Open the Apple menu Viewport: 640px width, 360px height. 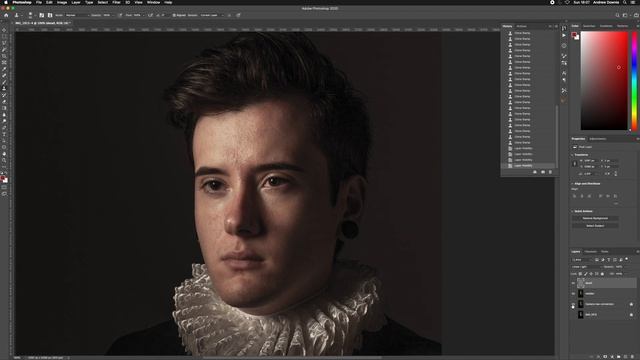click(6, 2)
